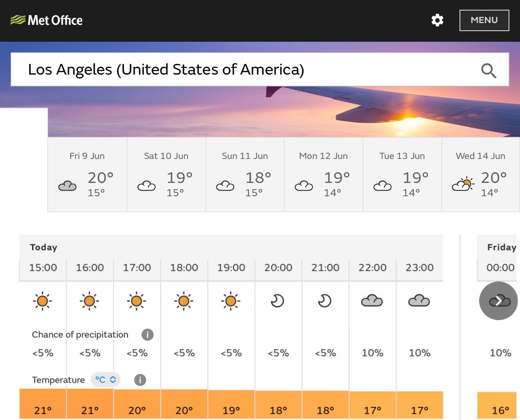Viewport: 520px width, 420px height.
Task: Open the MENU button
Action: (484, 20)
